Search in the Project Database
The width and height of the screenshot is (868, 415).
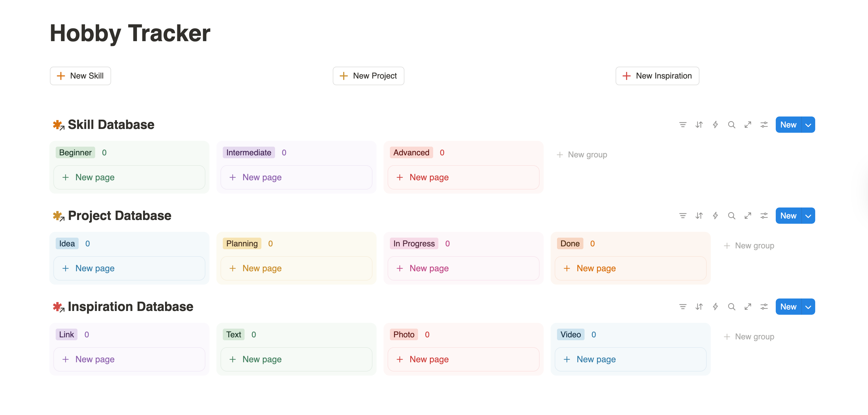[x=731, y=216]
